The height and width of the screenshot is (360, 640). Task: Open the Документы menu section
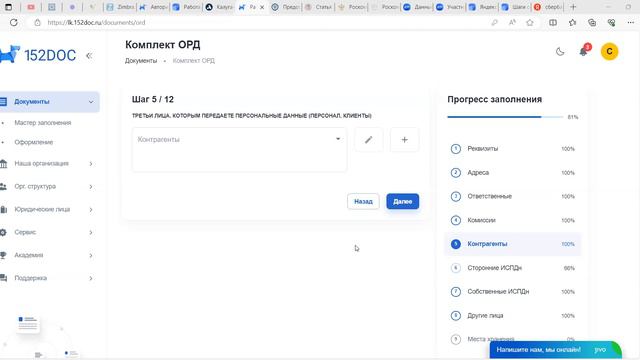pyautogui.click(x=49, y=102)
